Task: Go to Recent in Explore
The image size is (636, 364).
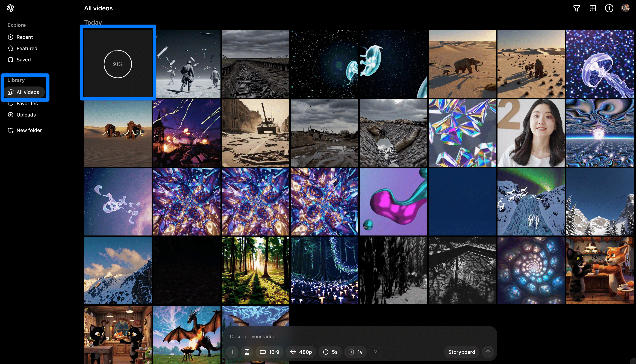Action: [25, 37]
